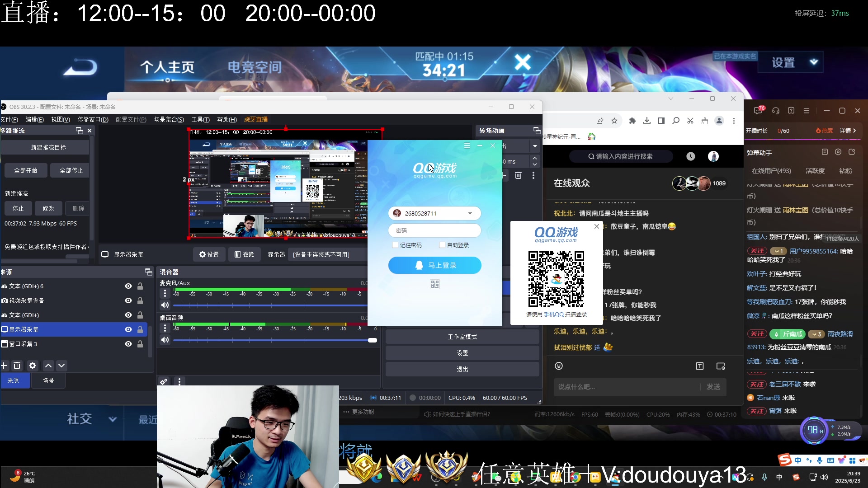Open message icon with 76 badge
This screenshot has width=868, height=488.
click(x=759, y=110)
